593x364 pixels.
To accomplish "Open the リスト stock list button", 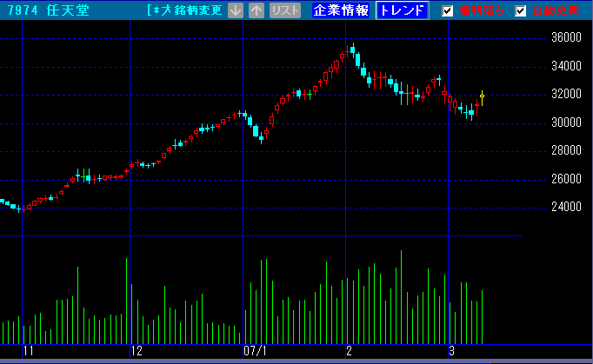I will (x=285, y=10).
